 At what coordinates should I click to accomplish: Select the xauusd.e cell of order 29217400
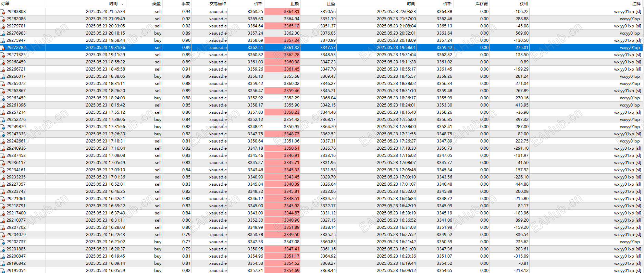click(218, 213)
